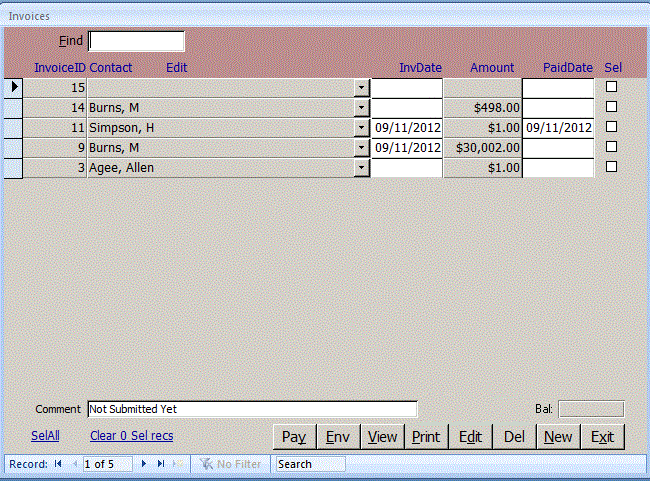Click the Contact column header
650x481 pixels.
pyautogui.click(x=111, y=68)
